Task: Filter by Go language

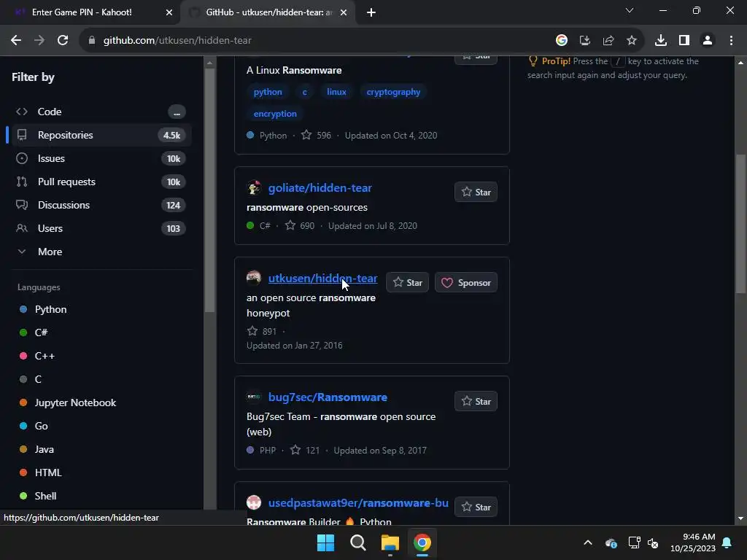Action: 41,426
